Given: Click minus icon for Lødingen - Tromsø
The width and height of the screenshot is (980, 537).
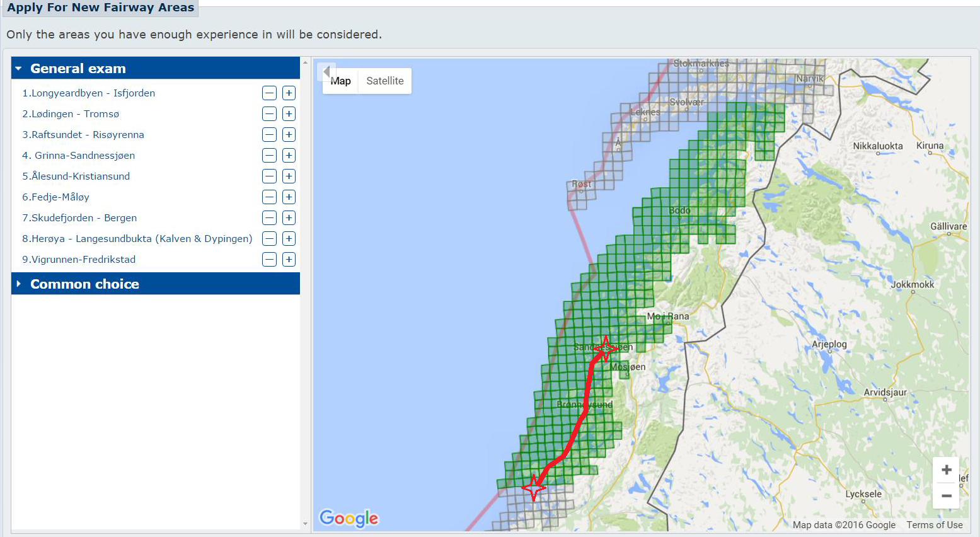Looking at the screenshot, I should click(269, 114).
